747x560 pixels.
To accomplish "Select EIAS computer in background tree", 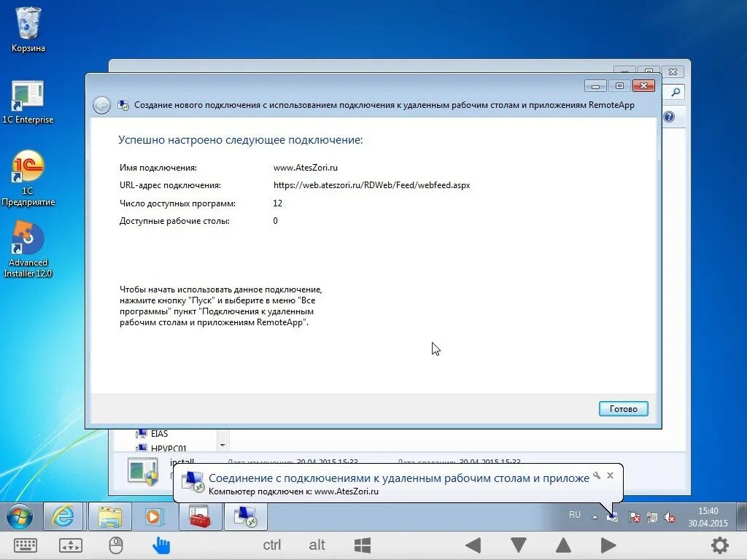I will coord(159,433).
